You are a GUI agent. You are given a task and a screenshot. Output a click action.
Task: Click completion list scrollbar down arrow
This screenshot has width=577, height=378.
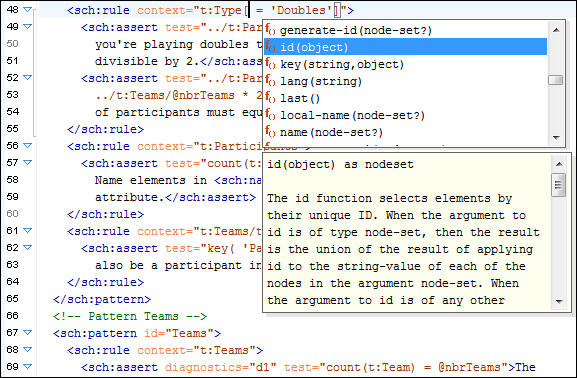[x=556, y=138]
